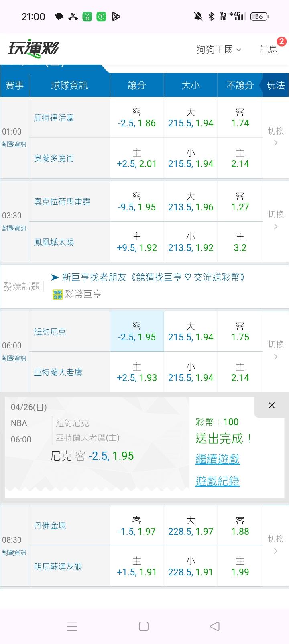Pick 奧蘭多魔術 主 +2.5, 2.01 spread
Viewport: 289px width, 644px height.
tap(137, 158)
